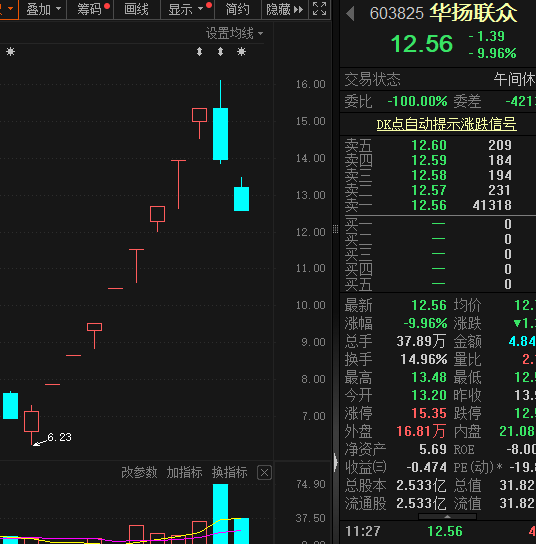Select the 画线 drawing tool
The image size is (536, 544).
pyautogui.click(x=136, y=9)
